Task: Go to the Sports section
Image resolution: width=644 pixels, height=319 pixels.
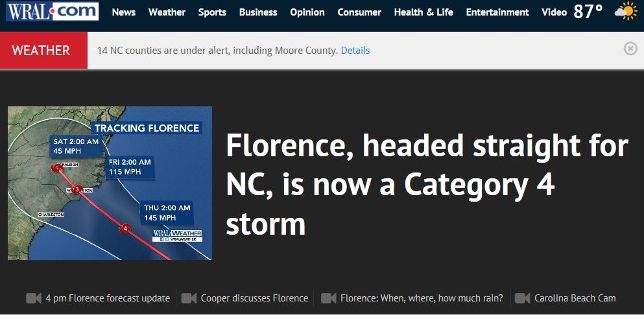Action: tap(212, 12)
